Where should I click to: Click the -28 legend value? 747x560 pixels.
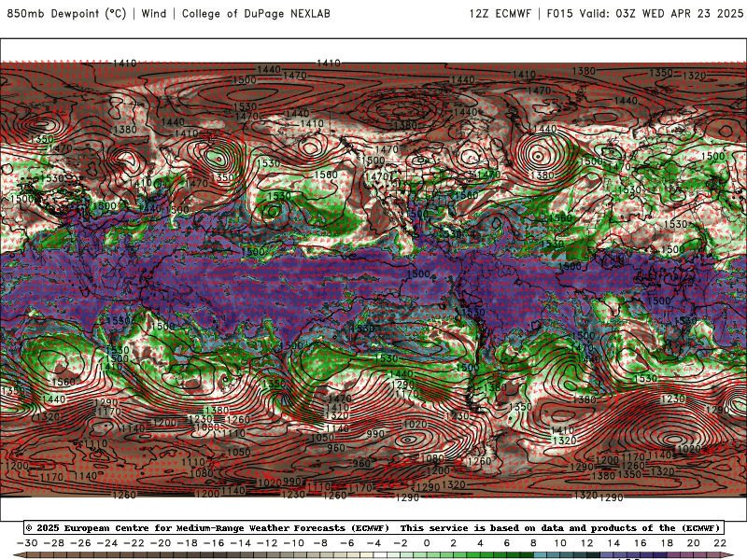[x=53, y=543]
